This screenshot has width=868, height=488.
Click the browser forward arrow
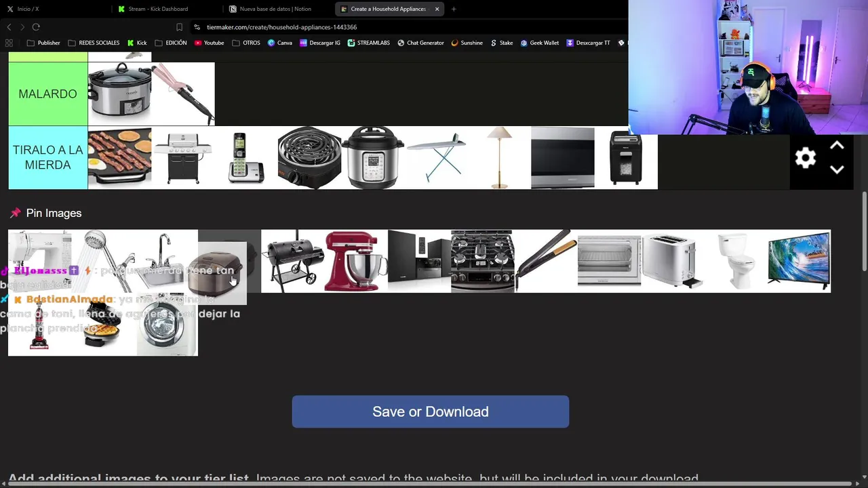coord(22,27)
